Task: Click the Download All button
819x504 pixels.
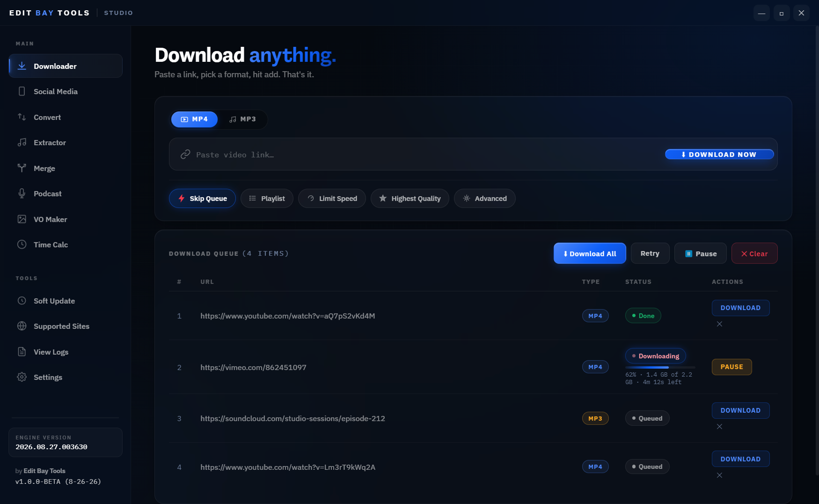Action: (x=590, y=254)
